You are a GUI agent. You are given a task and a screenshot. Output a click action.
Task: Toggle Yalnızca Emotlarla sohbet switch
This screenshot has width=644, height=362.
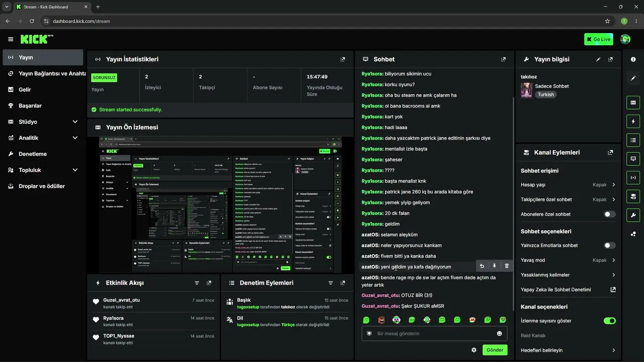pyautogui.click(x=609, y=245)
